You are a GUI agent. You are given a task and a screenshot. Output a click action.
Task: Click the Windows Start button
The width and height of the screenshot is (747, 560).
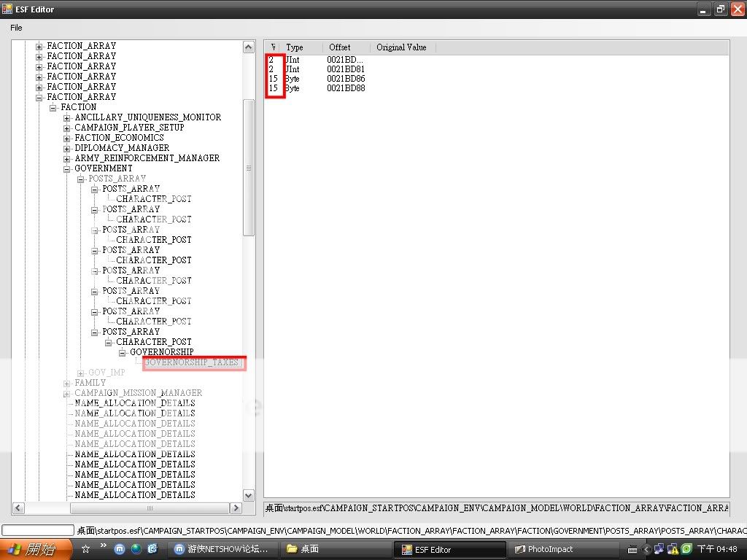tap(36, 549)
